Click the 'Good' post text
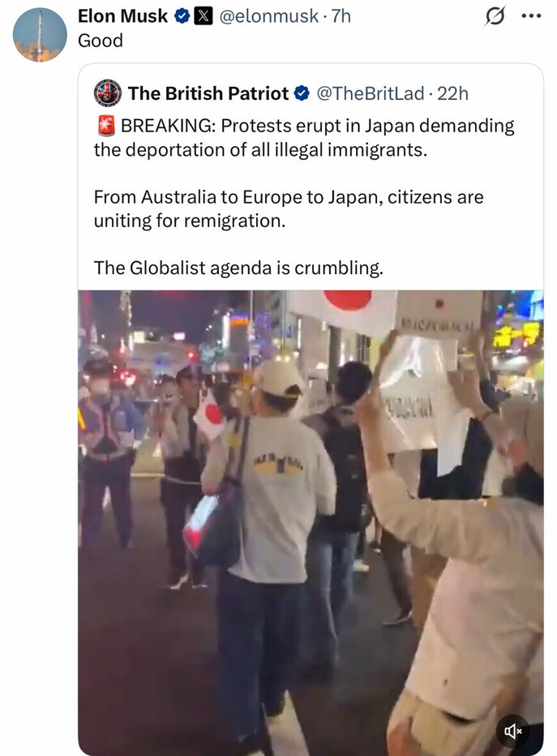 click(x=101, y=41)
